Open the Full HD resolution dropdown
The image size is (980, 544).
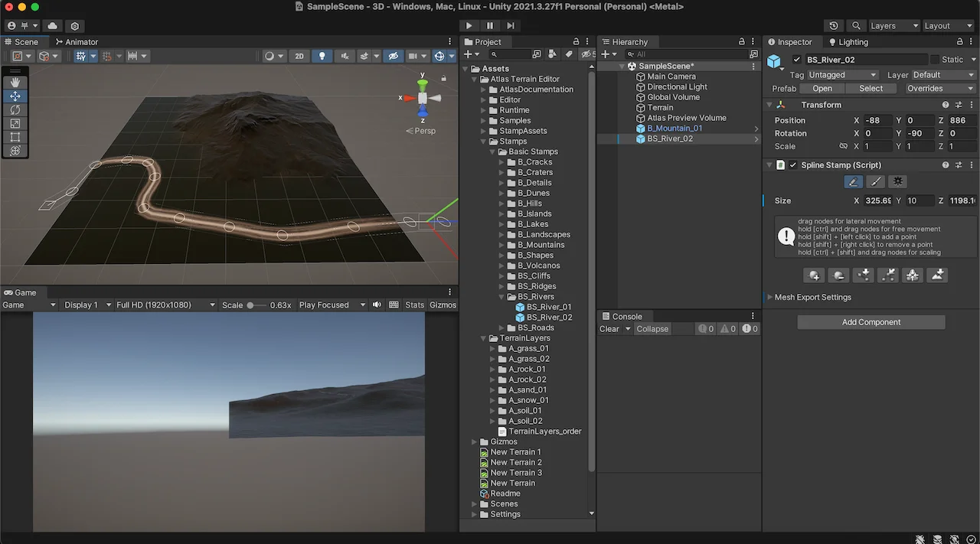(x=166, y=305)
